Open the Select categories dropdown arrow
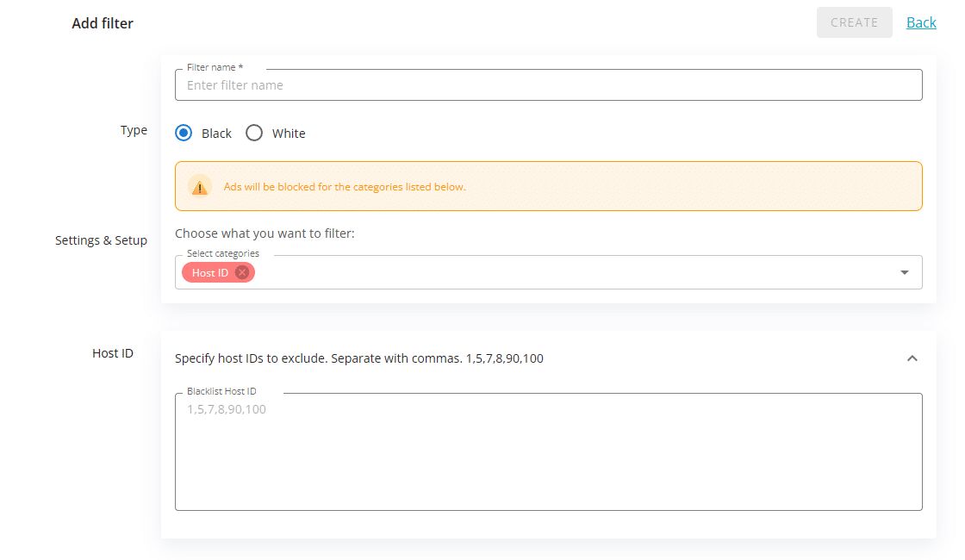Screen dimensions: 965x560 pos(904,272)
